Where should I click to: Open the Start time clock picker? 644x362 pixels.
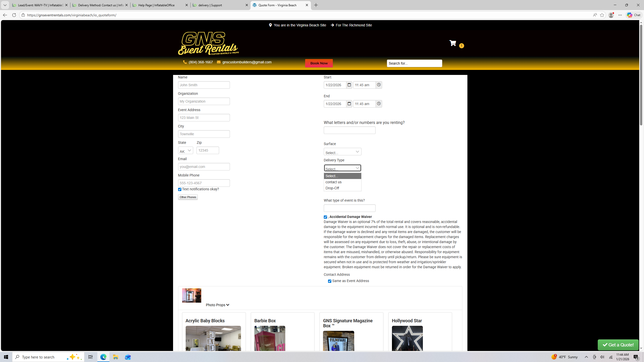379,85
